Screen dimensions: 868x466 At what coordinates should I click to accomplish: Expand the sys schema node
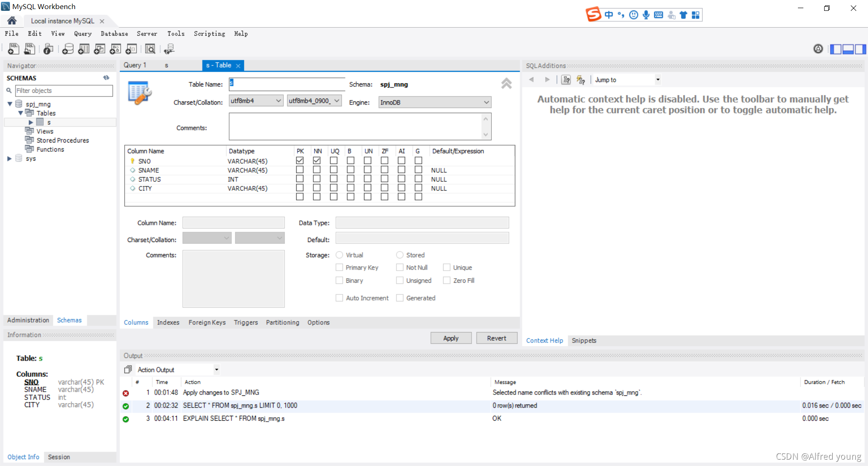pyautogui.click(x=9, y=158)
